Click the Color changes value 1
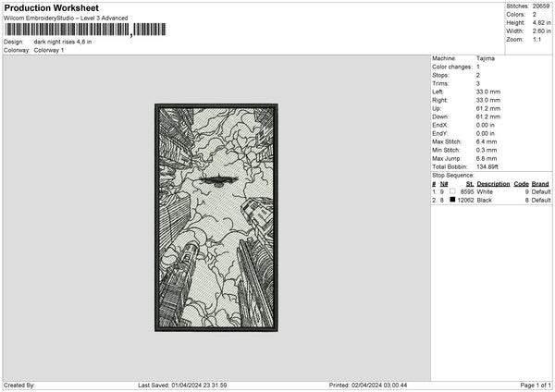Image resolution: width=555 pixels, height=392 pixels. pos(478,67)
